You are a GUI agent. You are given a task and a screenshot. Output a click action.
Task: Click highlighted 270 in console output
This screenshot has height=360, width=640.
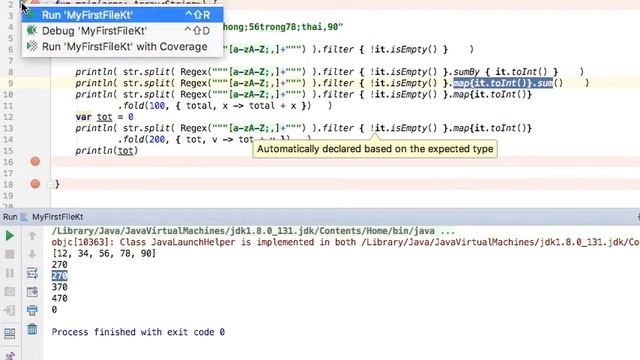click(60, 276)
